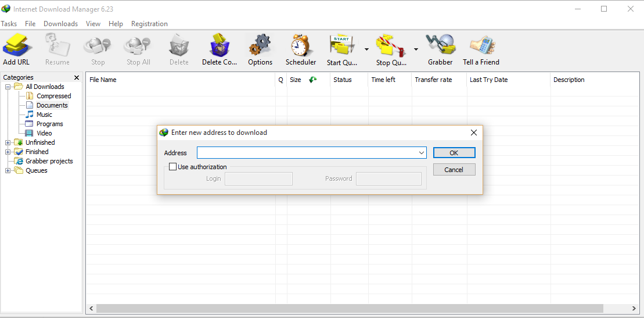This screenshot has width=644, height=318.
Task: Select the Documents category
Action: pos(52,105)
